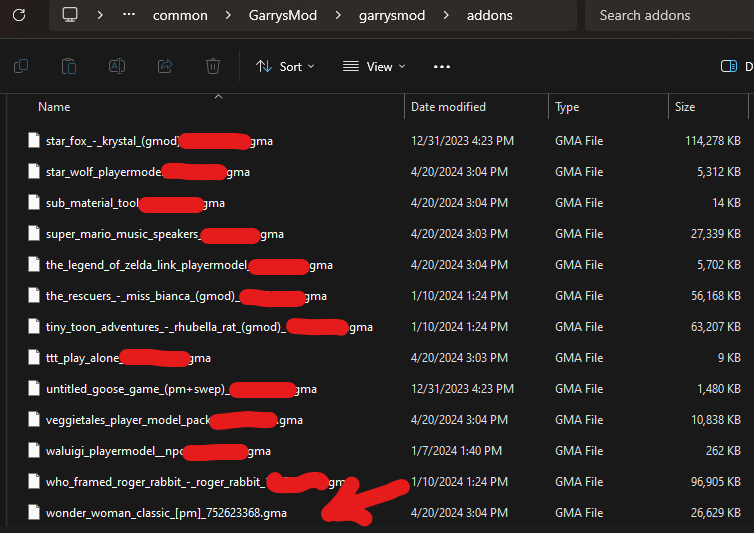Image resolution: width=754 pixels, height=533 pixels.
Task: Navigate to the common breadcrumb folder
Action: click(x=180, y=15)
